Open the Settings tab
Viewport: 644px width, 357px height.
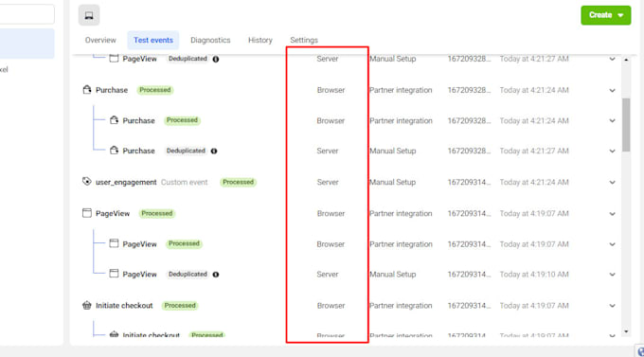pos(304,40)
